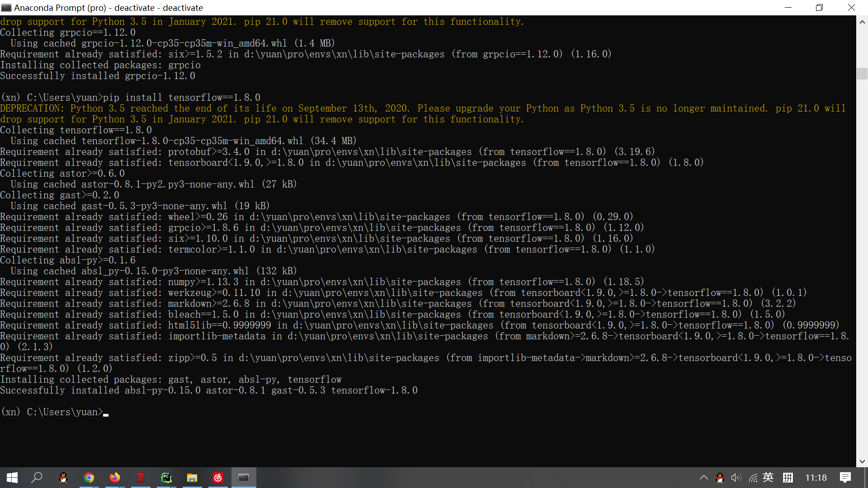This screenshot has width=868, height=488.
Task: Open the Windows Start menu
Action: point(12,478)
